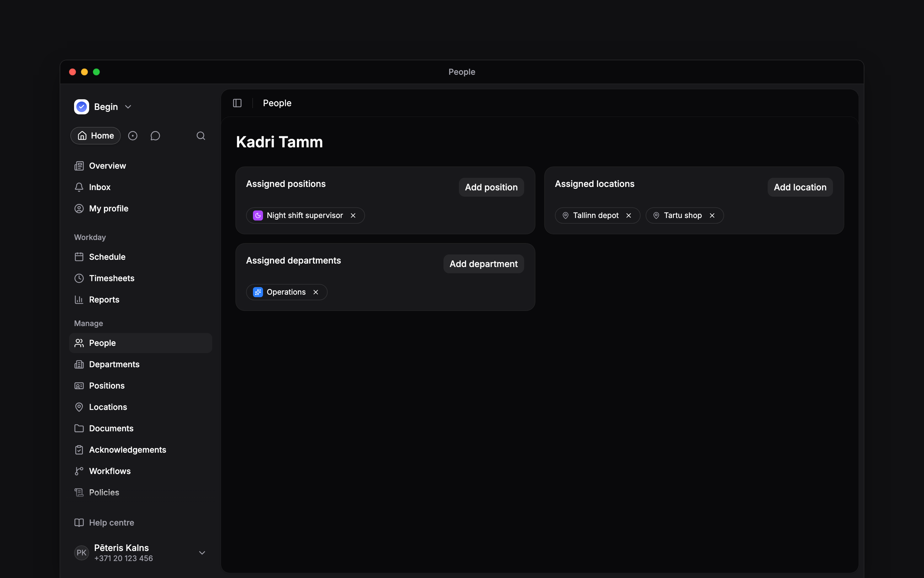
Task: Open Reports page
Action: pyautogui.click(x=141, y=300)
